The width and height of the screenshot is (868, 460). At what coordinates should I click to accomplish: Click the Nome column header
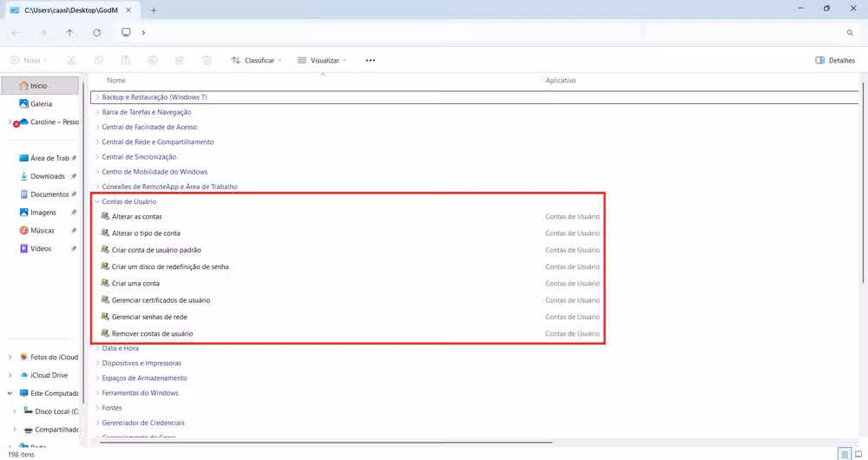point(116,81)
